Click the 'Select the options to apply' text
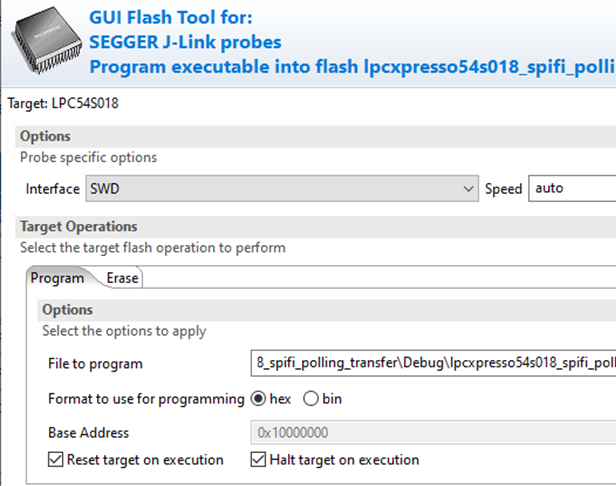The width and height of the screenshot is (616, 486). (x=124, y=330)
